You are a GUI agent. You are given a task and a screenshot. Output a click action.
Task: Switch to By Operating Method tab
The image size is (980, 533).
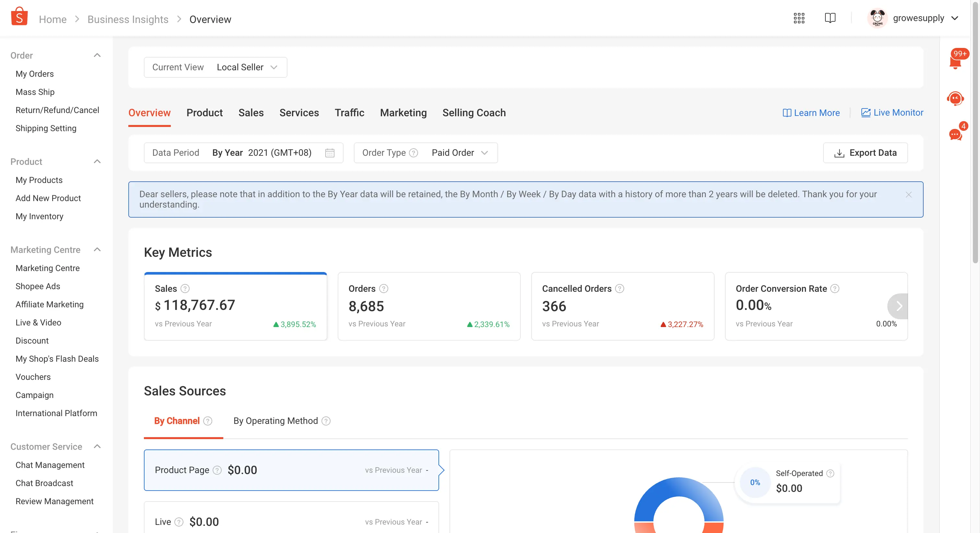[275, 421]
